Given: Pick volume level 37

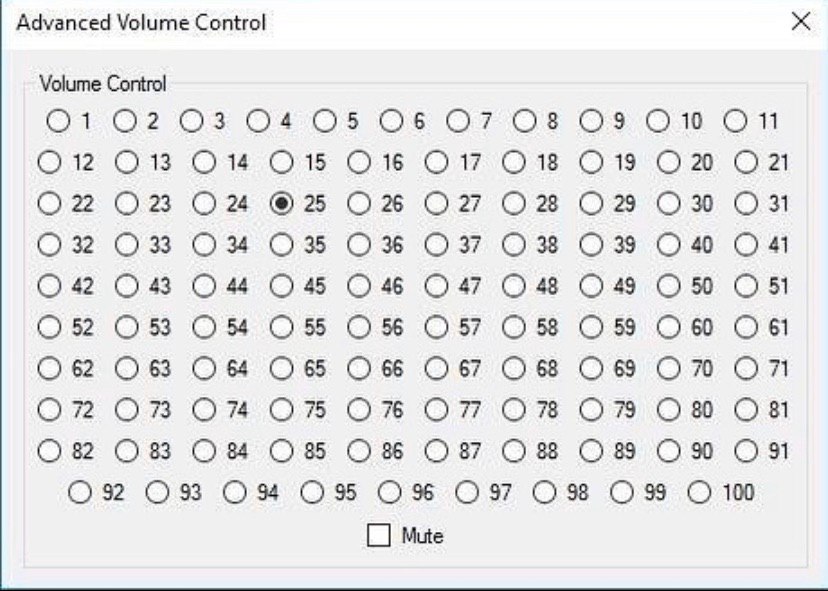Looking at the screenshot, I should click(437, 245).
